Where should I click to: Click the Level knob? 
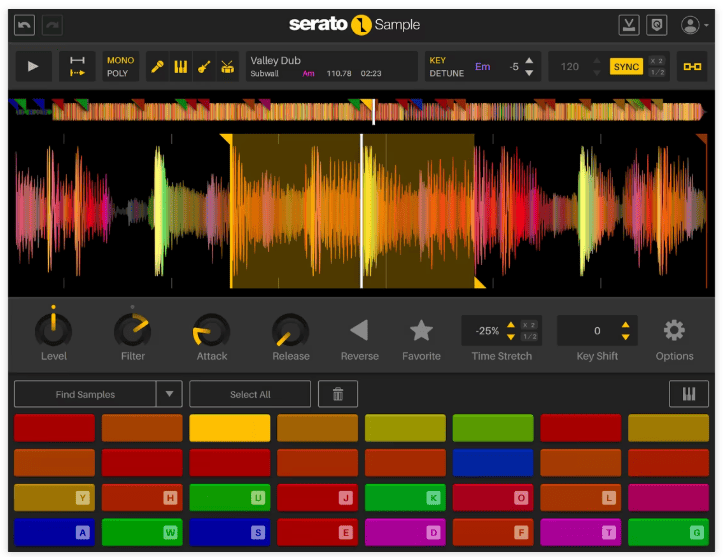pos(53,330)
